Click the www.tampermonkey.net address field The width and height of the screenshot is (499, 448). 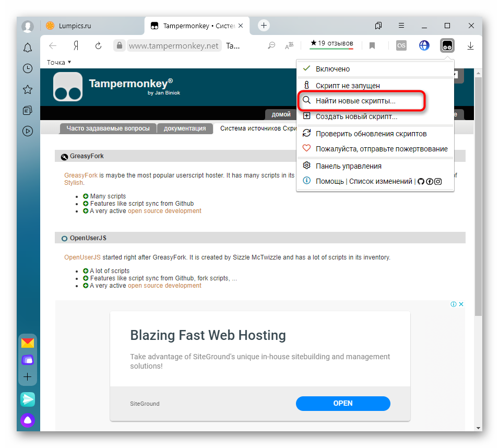point(174,46)
